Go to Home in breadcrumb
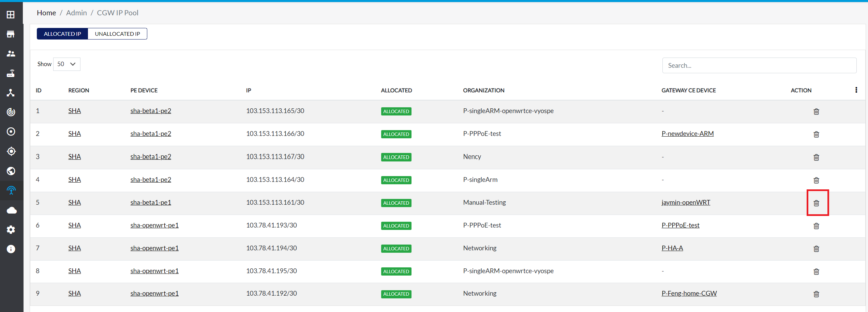The height and width of the screenshot is (312, 868). (46, 13)
